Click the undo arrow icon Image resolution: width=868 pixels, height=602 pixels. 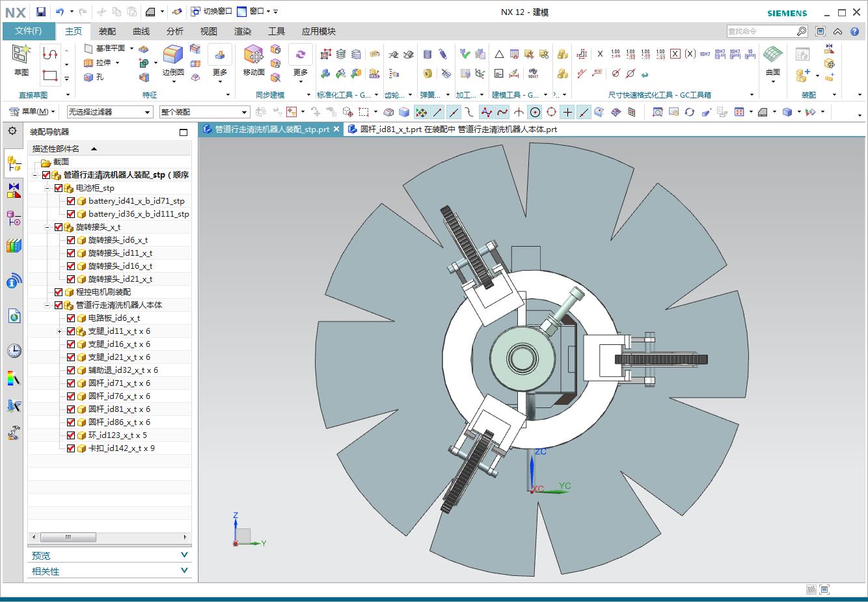(x=60, y=12)
